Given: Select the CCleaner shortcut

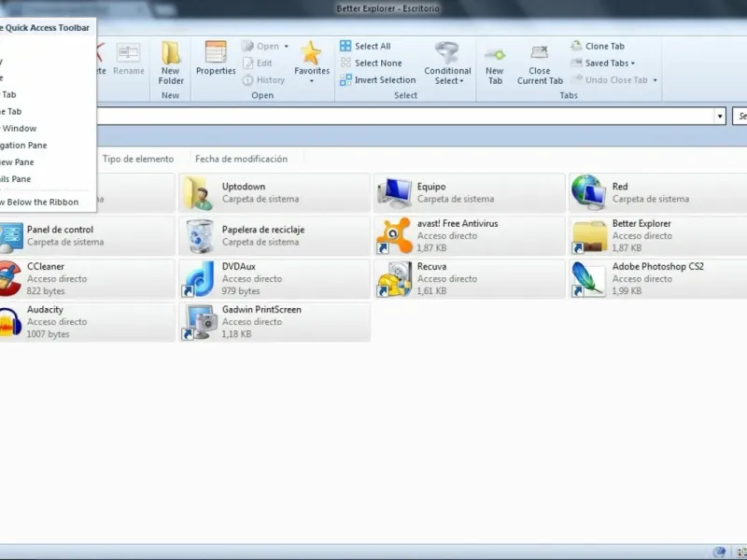Looking at the screenshot, I should click(x=87, y=278).
